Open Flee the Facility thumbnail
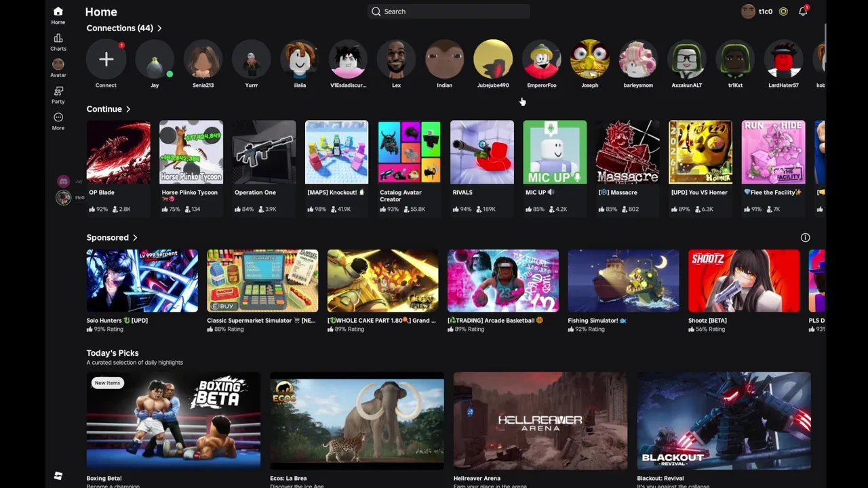 (x=773, y=152)
